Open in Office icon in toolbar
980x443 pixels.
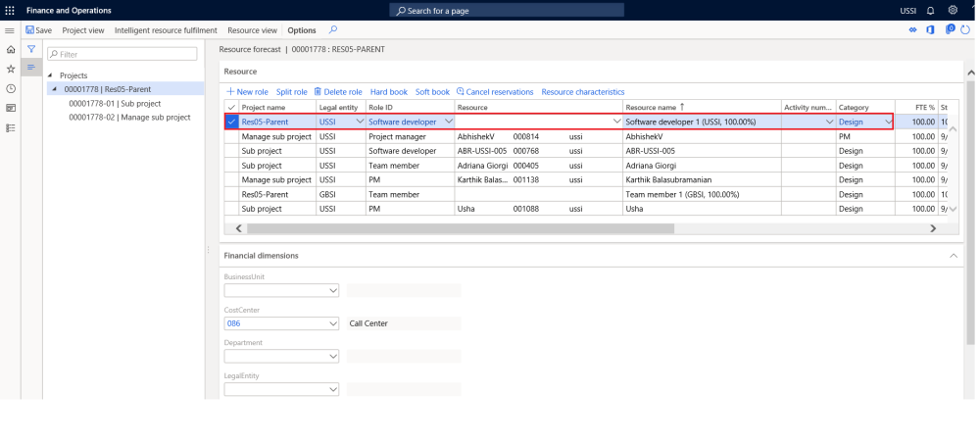930,30
